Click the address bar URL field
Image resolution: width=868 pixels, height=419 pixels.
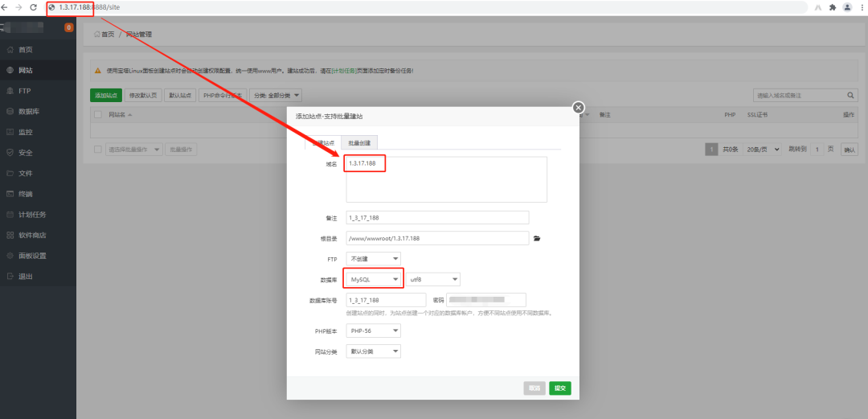426,7
